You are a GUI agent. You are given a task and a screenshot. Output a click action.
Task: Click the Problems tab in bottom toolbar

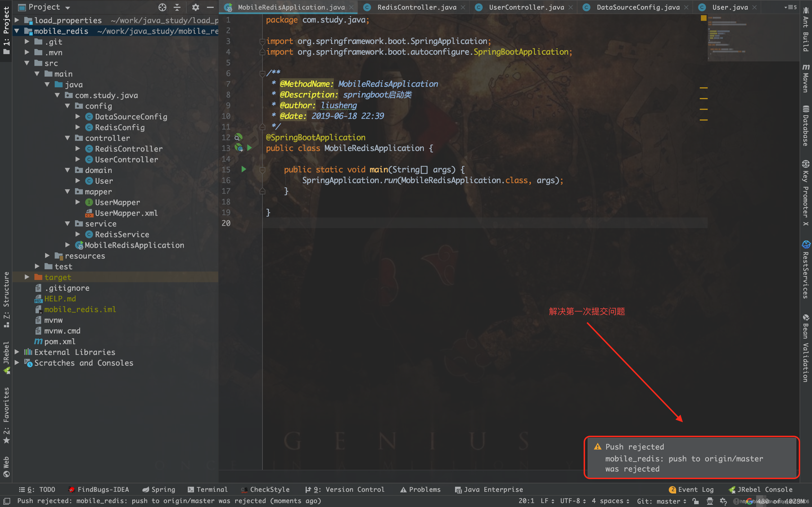[419, 490]
